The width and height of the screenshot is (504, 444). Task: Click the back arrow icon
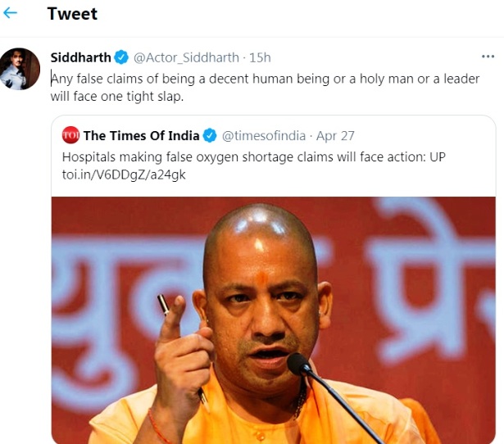coord(10,14)
